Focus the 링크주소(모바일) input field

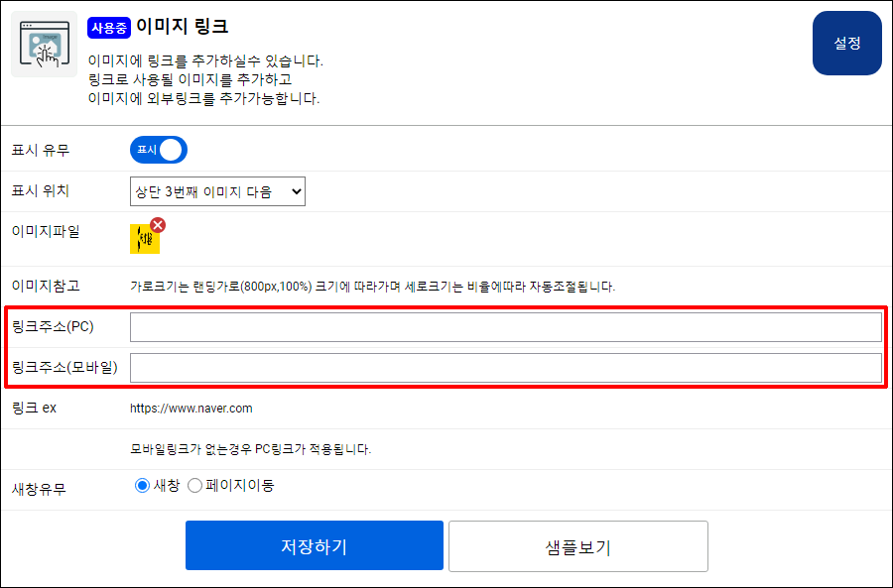(505, 368)
